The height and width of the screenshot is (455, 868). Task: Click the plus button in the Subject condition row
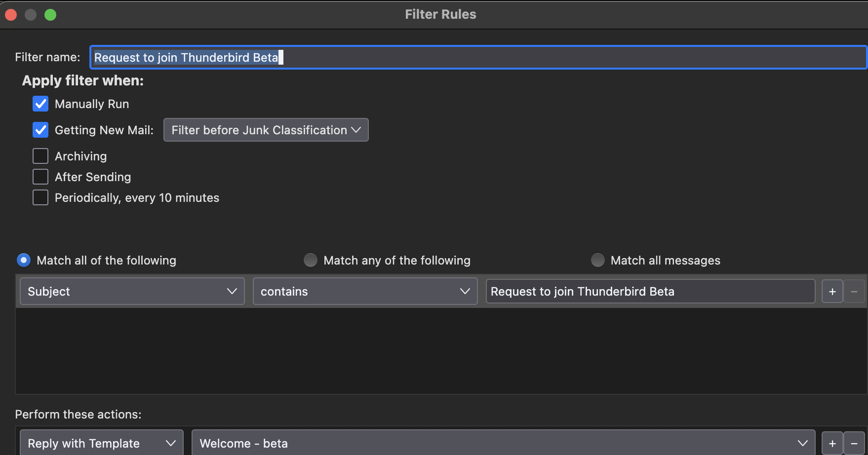click(832, 292)
